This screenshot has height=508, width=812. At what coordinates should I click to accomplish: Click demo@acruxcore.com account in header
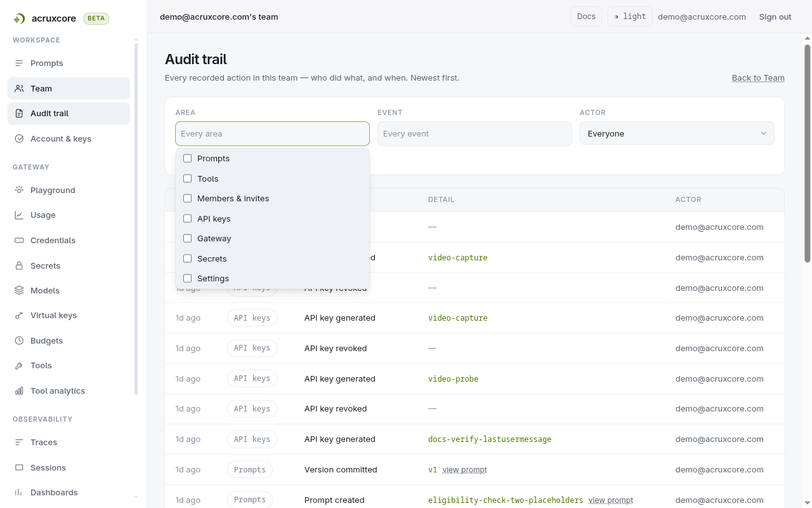tap(702, 17)
